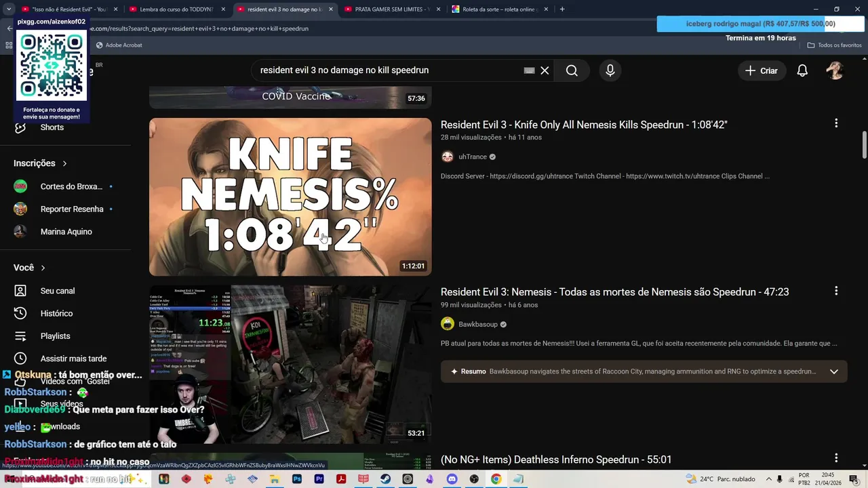
Task: Expand the Resumo summary chevron
Action: point(834,371)
